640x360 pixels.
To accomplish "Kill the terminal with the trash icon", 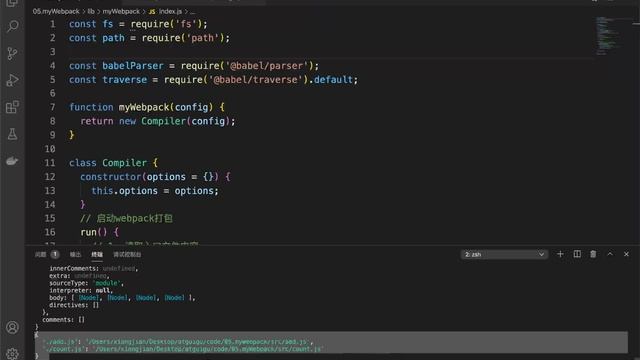I will tap(593, 254).
